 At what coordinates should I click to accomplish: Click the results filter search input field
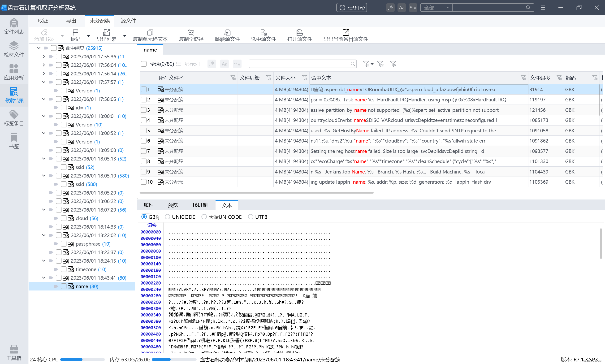tap(299, 64)
